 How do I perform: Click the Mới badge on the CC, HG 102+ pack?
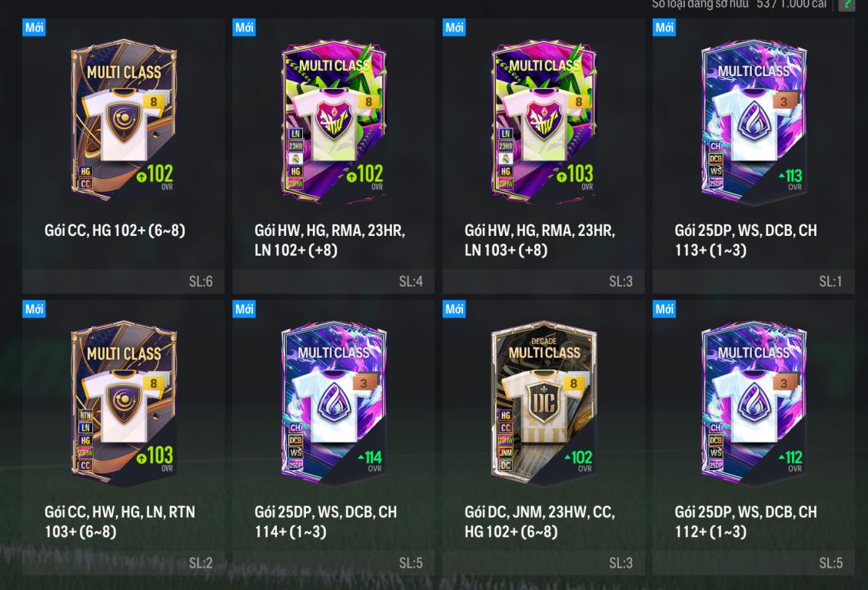pyautogui.click(x=34, y=28)
